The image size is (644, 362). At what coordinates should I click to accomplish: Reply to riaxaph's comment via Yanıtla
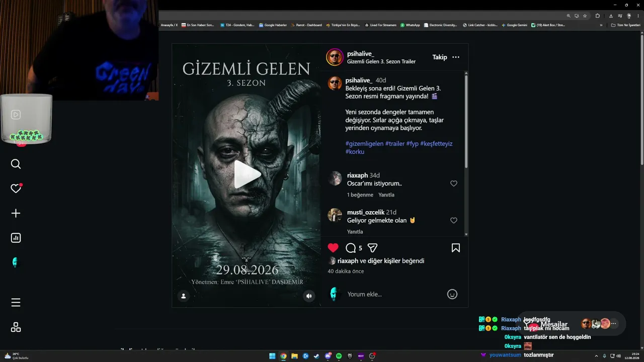[x=386, y=195]
